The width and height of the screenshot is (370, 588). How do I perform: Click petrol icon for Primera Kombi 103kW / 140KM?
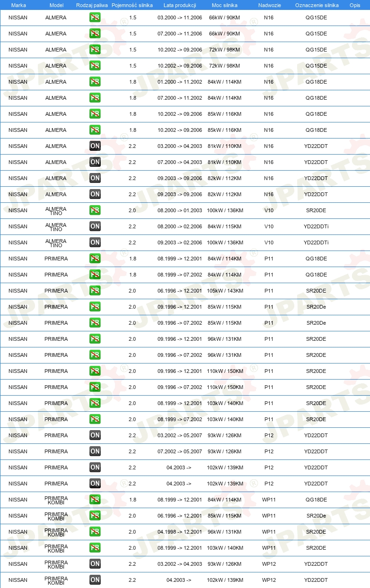coord(95,548)
